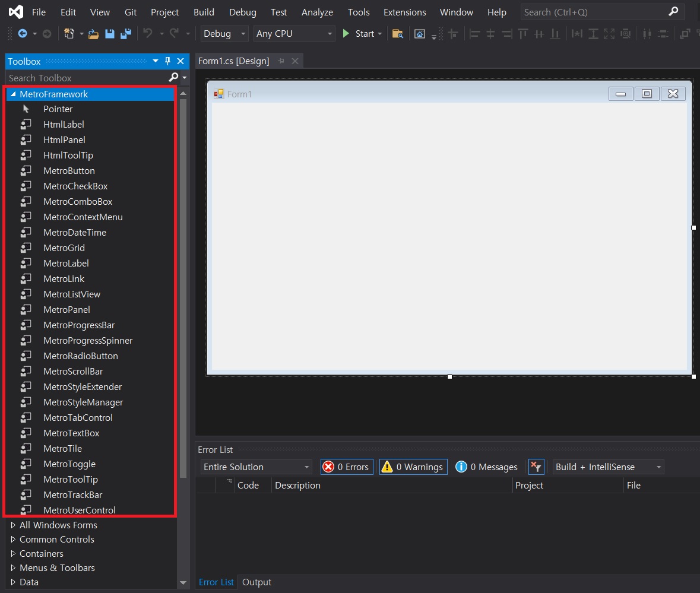This screenshot has width=700, height=593.
Task: Click the Redo arrow icon
Action: click(x=174, y=33)
